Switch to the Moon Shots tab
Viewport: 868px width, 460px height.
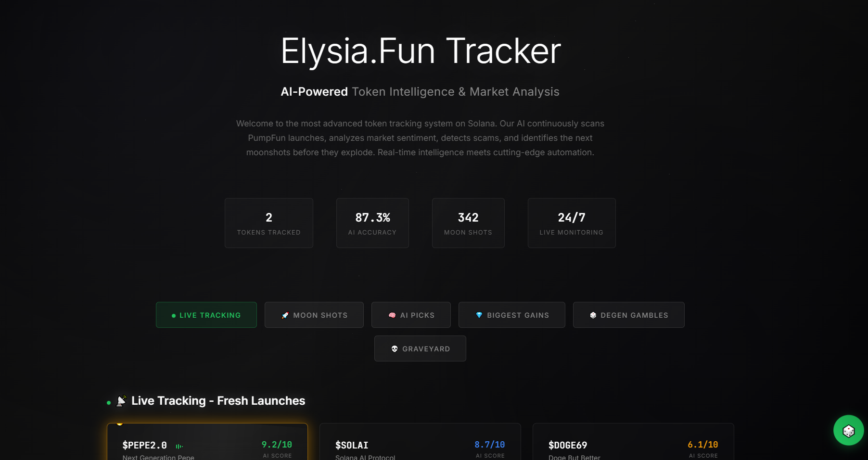tap(314, 315)
